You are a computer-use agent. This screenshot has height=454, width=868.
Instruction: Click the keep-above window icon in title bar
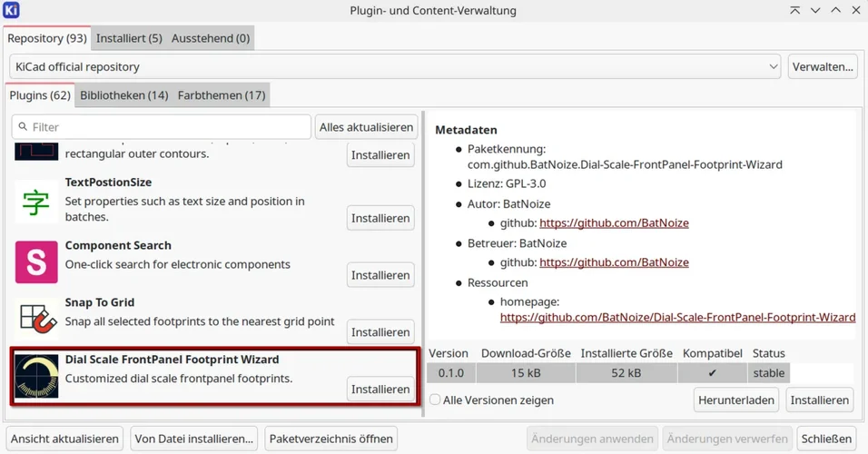click(795, 11)
